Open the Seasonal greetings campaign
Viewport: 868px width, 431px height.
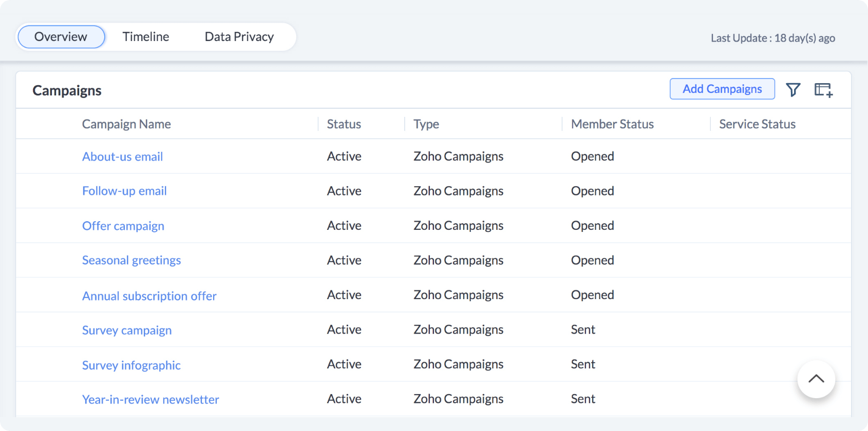[131, 260]
